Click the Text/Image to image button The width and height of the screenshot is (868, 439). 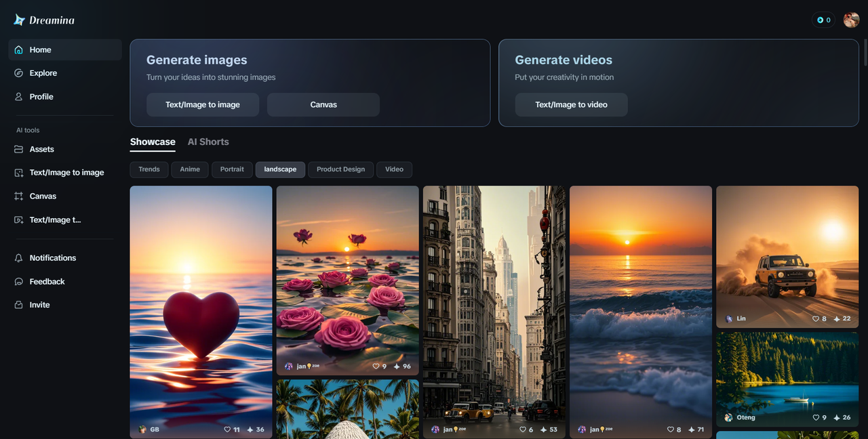pyautogui.click(x=203, y=105)
